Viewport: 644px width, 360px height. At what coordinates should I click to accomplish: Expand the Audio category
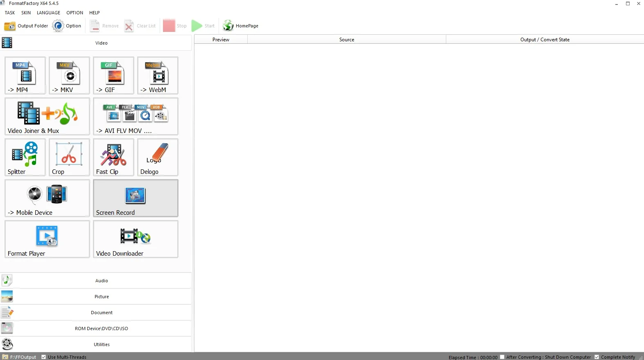(x=96, y=281)
